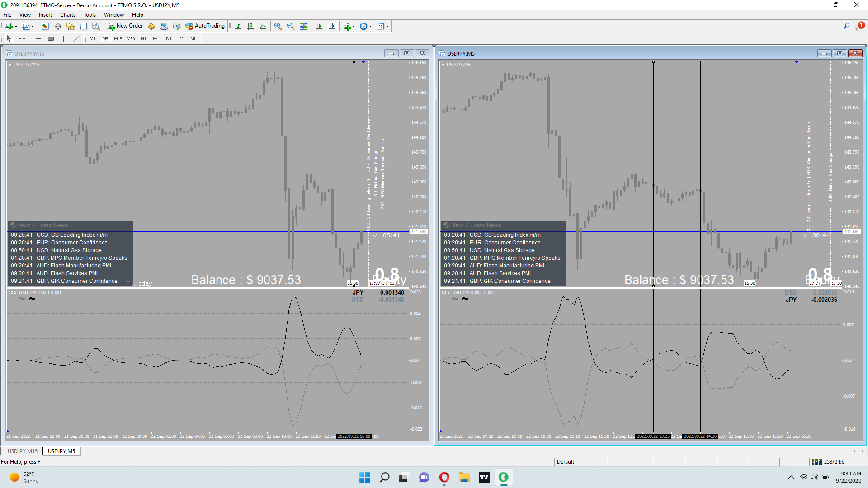
Task: Expand the Periodicity clock dropdown
Action: click(371, 26)
